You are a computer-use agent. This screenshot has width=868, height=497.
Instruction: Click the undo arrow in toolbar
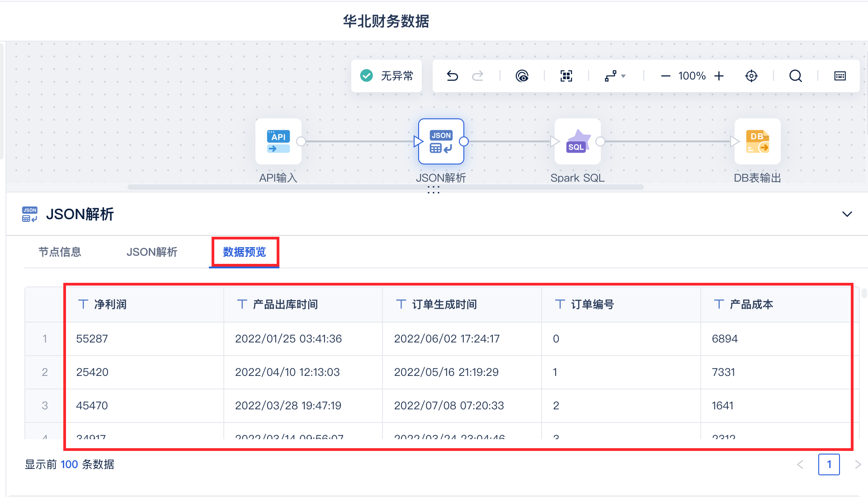tap(452, 76)
